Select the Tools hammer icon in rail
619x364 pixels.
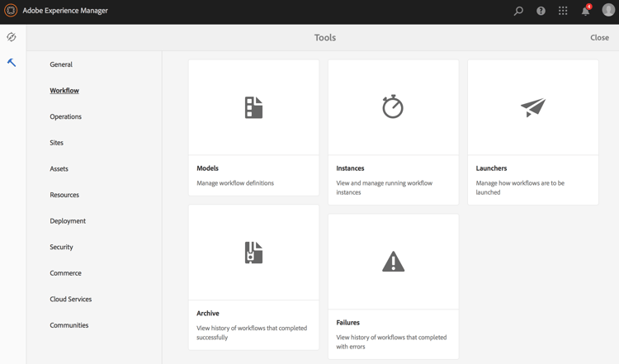[x=12, y=63]
